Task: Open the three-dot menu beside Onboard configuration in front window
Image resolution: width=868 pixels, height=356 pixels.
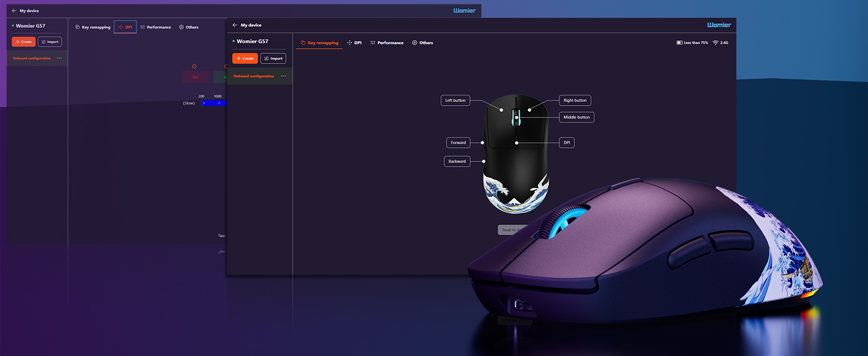Action: coord(283,76)
